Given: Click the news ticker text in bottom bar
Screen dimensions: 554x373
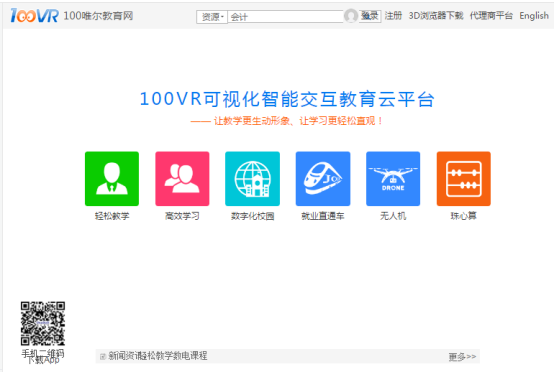Looking at the screenshot, I should click(x=158, y=356).
